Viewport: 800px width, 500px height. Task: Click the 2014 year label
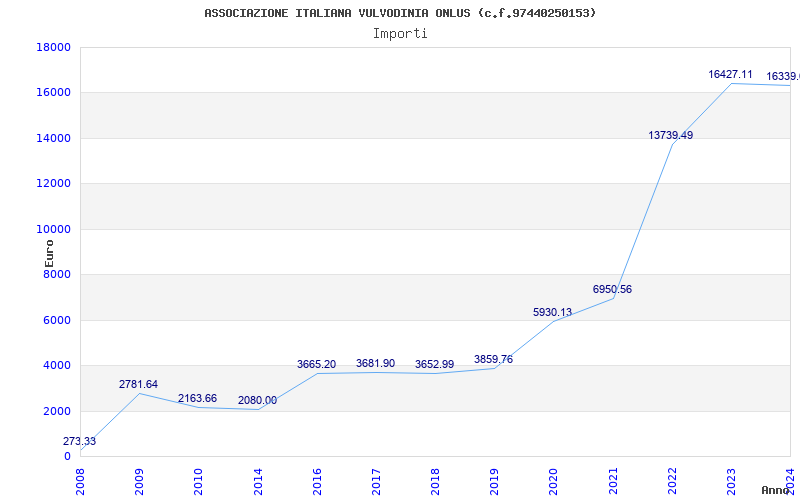(258, 482)
